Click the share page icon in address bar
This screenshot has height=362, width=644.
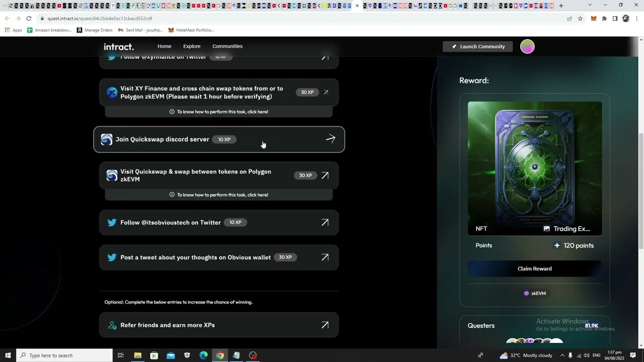point(569,19)
